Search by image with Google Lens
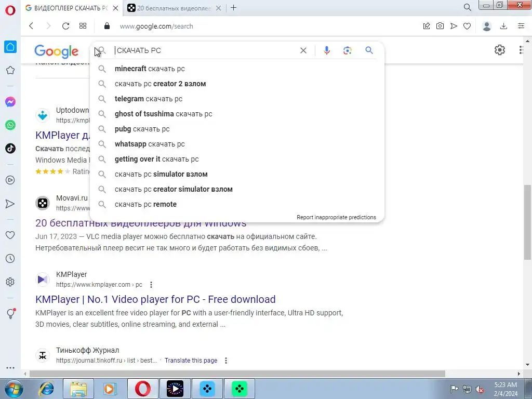The width and height of the screenshot is (532, 399). [x=347, y=50]
